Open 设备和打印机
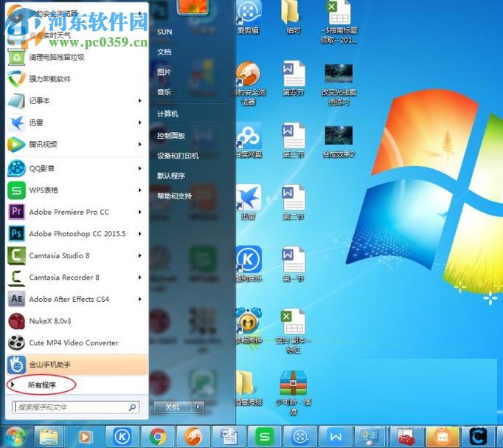Image resolution: width=503 pixels, height=448 pixels. 178,156
